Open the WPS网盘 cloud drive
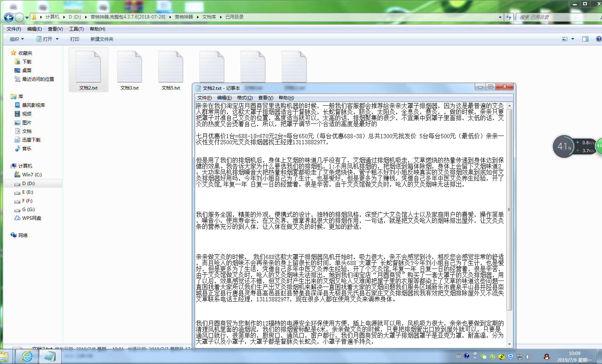The width and height of the screenshot is (602, 364). 31,218
